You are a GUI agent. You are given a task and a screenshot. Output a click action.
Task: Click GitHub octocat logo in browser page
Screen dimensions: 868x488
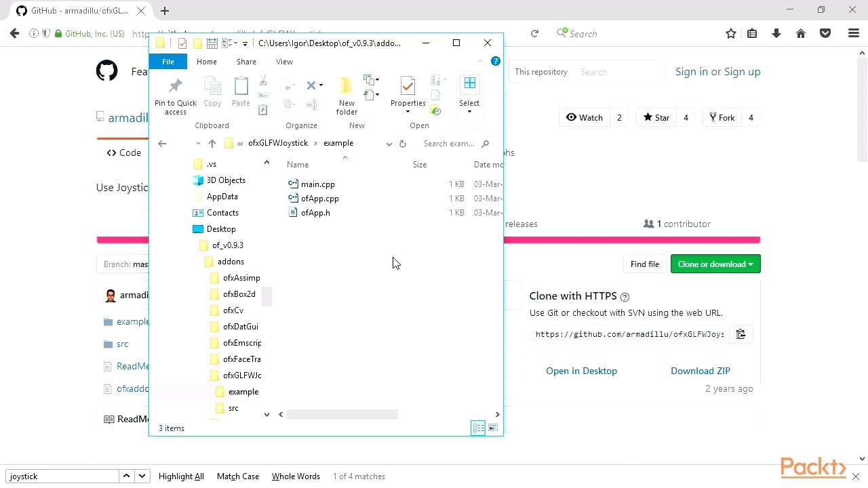pos(107,70)
